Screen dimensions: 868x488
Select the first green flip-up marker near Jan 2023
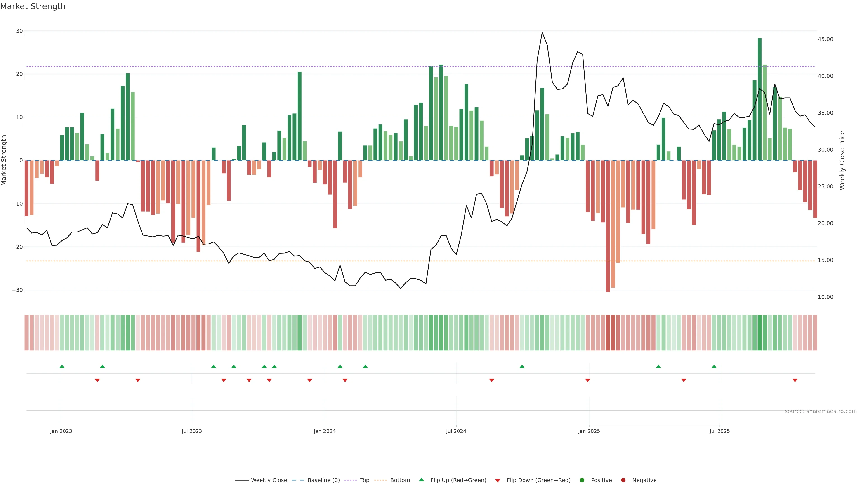click(x=62, y=366)
